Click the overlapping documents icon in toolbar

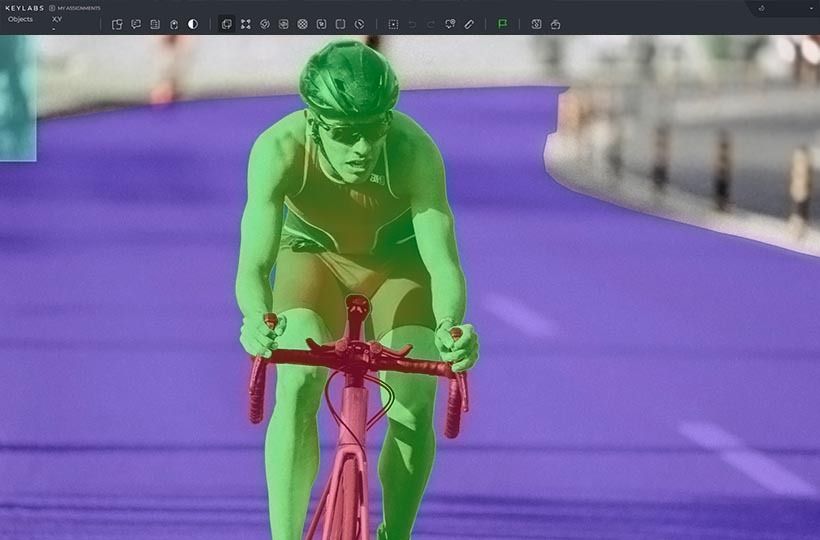tap(117, 24)
